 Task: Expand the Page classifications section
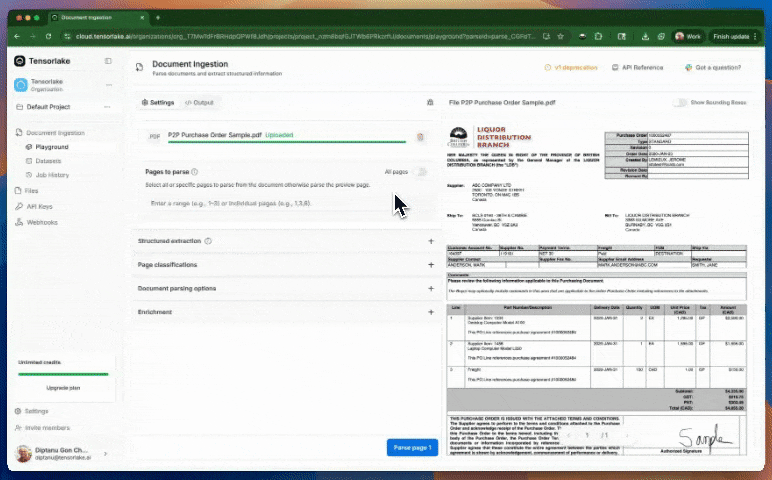point(430,265)
